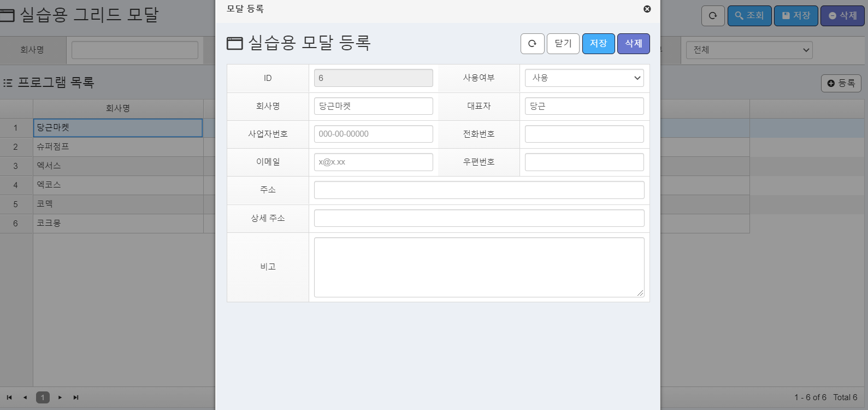The image size is (868, 410).
Task: Click the disabled ID field showing 6
Action: pos(373,78)
